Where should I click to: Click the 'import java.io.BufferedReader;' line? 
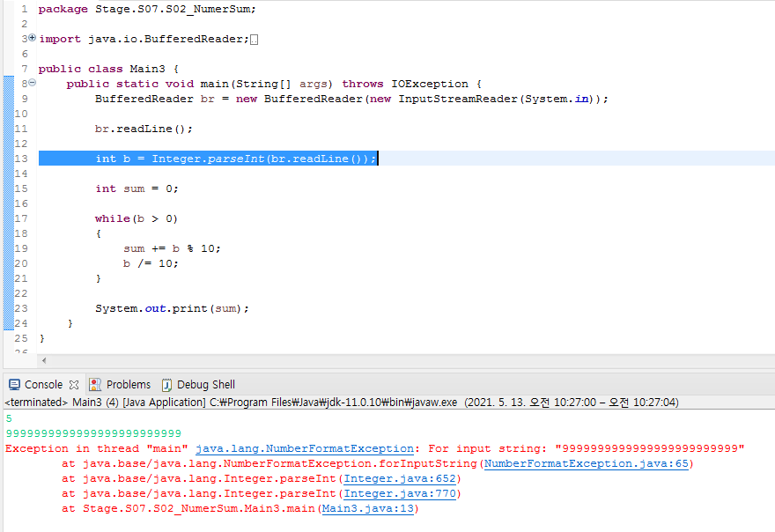tap(144, 39)
